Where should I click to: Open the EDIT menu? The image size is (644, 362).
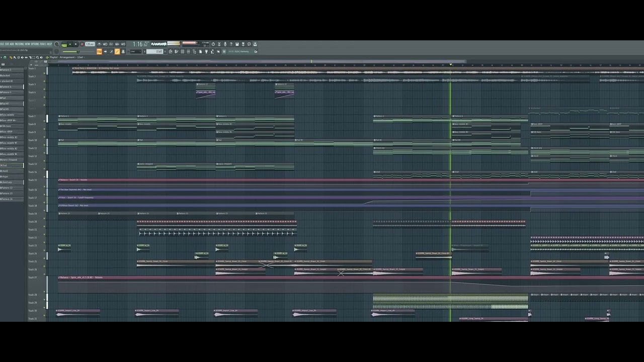7,44
